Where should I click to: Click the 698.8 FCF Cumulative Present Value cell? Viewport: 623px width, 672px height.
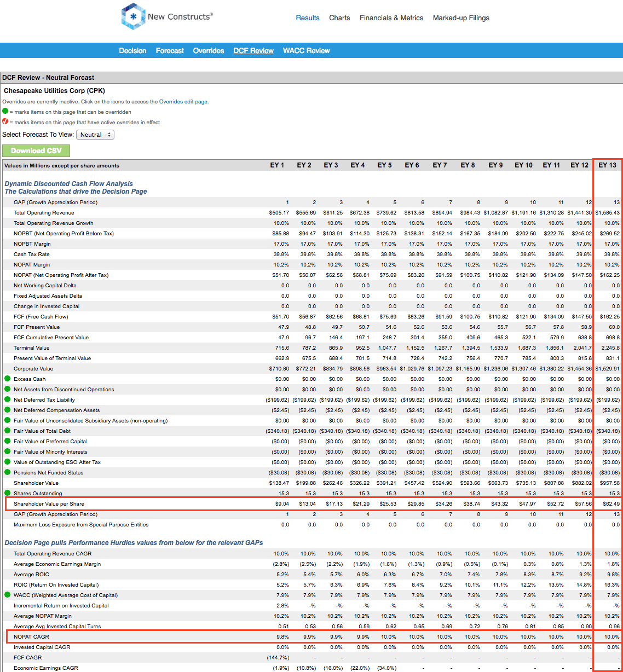coord(613,337)
